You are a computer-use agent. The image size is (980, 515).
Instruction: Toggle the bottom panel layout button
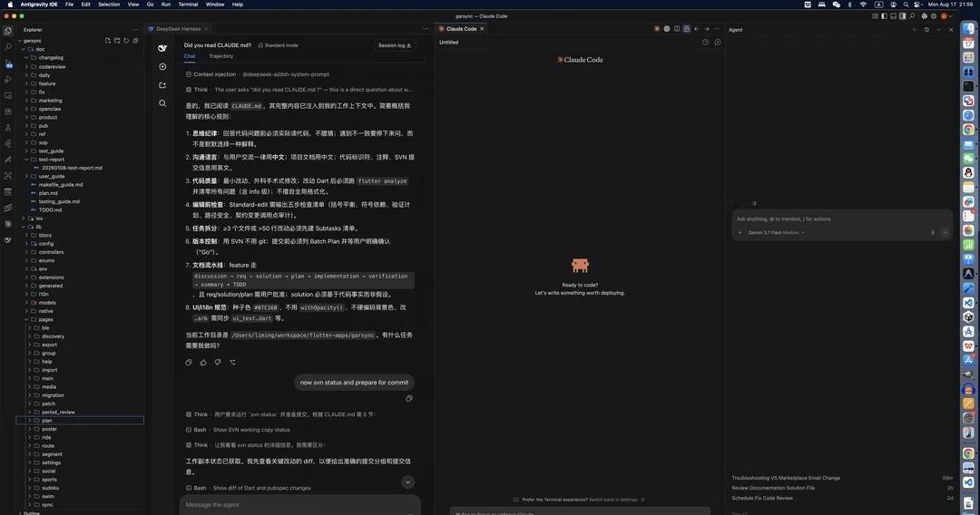[x=893, y=16]
